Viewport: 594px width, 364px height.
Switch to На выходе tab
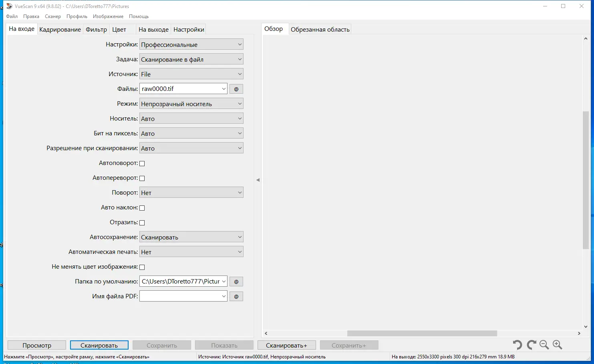pos(154,30)
